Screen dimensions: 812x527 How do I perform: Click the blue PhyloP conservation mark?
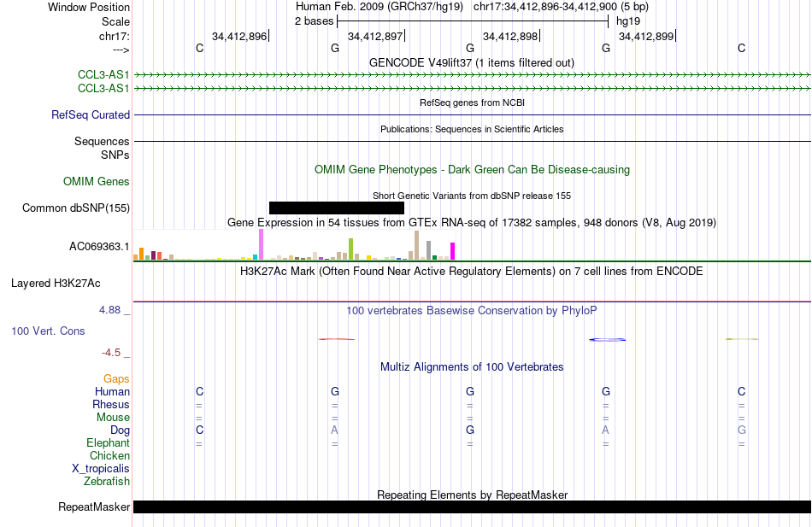pos(607,340)
